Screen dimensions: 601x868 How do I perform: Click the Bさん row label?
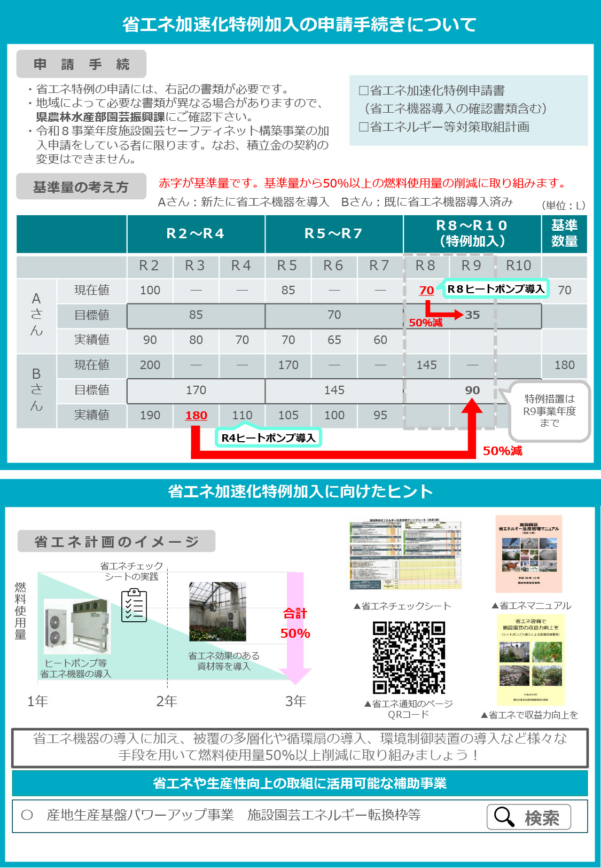coord(36,390)
